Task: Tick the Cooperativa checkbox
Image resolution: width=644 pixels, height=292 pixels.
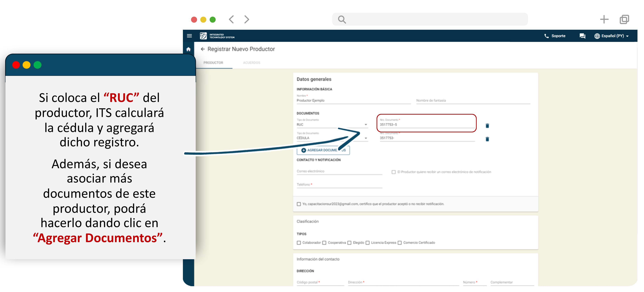Action: (x=324, y=243)
